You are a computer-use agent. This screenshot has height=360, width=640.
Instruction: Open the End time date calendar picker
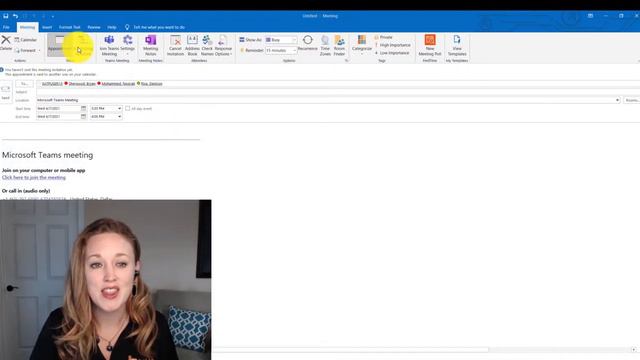point(83,117)
